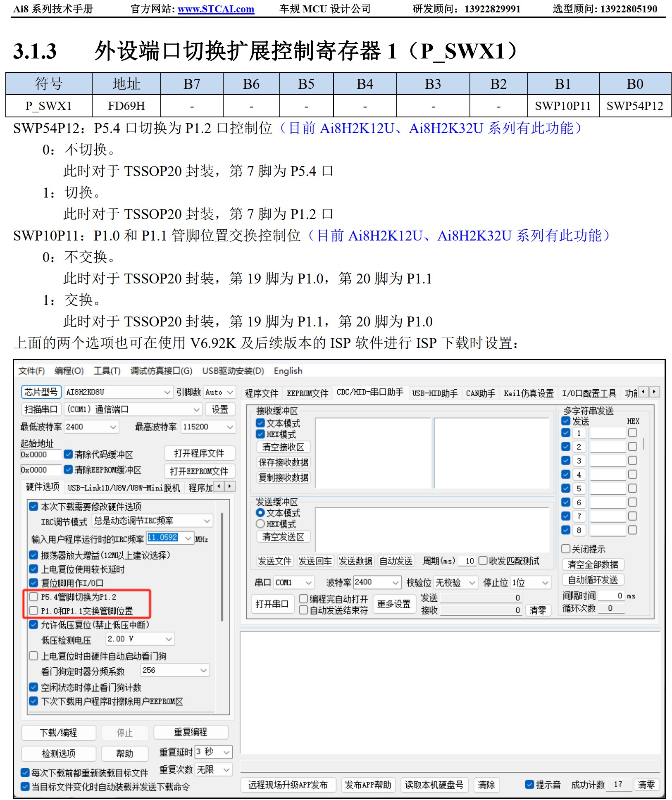Open the www.STCAI.com link
672x800 pixels.
216,9
